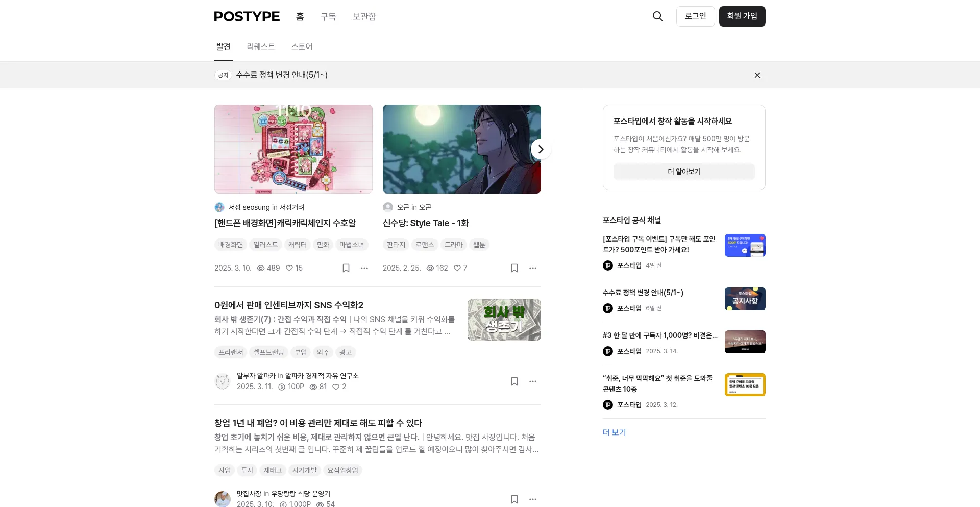Open 창업 1년 내 폐업 post title

318,423
